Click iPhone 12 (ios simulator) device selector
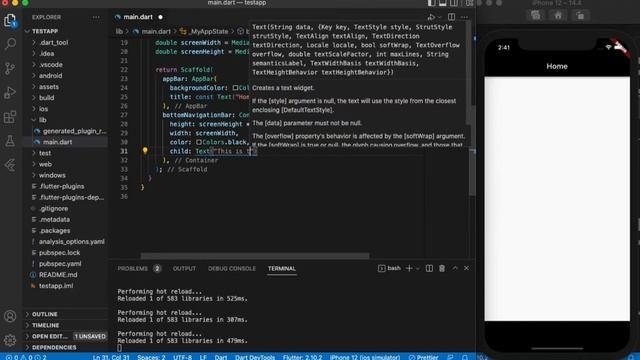The height and width of the screenshot is (360, 640). (364, 357)
